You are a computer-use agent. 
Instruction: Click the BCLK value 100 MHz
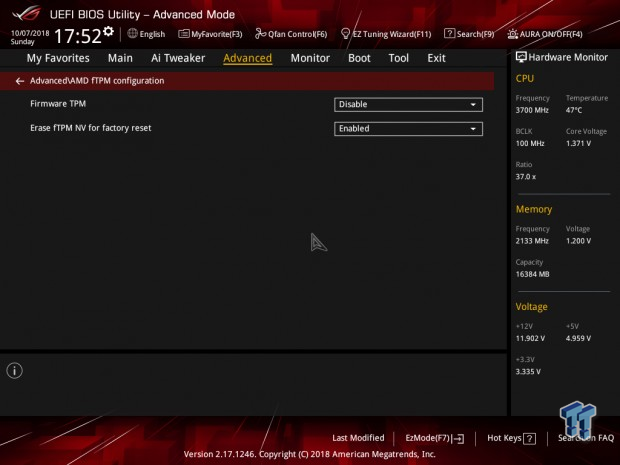point(530,143)
